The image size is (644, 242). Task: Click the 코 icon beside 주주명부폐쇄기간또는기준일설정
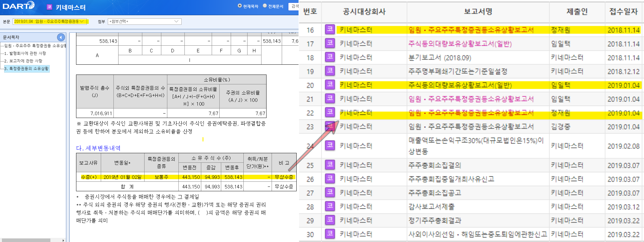[x=330, y=71]
